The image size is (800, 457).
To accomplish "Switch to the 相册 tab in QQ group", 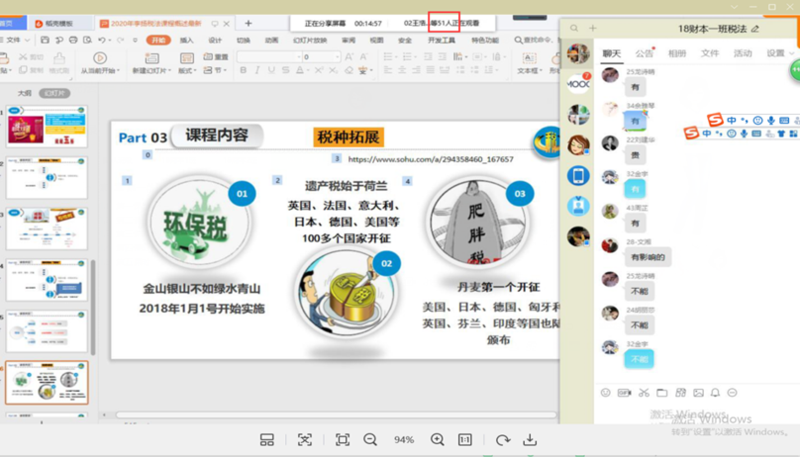I will pyautogui.click(x=677, y=53).
